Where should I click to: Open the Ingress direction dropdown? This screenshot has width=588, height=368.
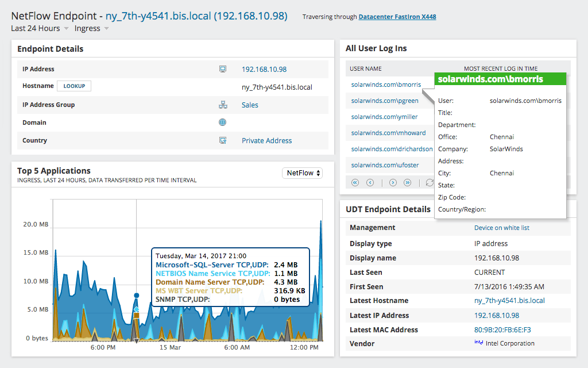[x=87, y=28]
